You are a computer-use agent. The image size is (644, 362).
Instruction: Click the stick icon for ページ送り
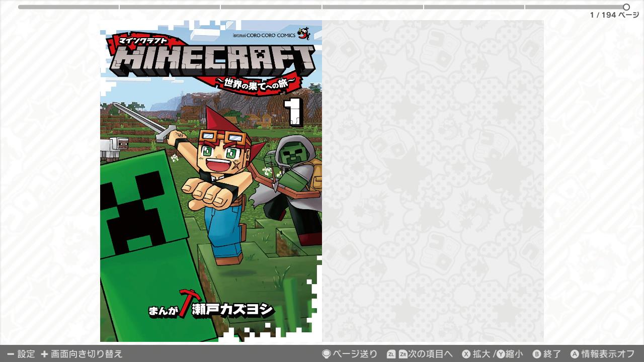pyautogui.click(x=326, y=354)
